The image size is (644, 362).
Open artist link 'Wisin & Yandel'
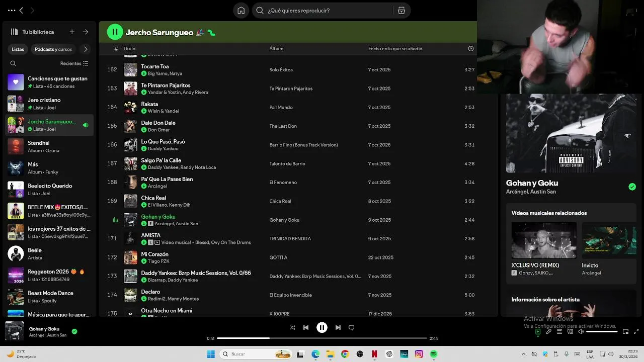(x=164, y=111)
